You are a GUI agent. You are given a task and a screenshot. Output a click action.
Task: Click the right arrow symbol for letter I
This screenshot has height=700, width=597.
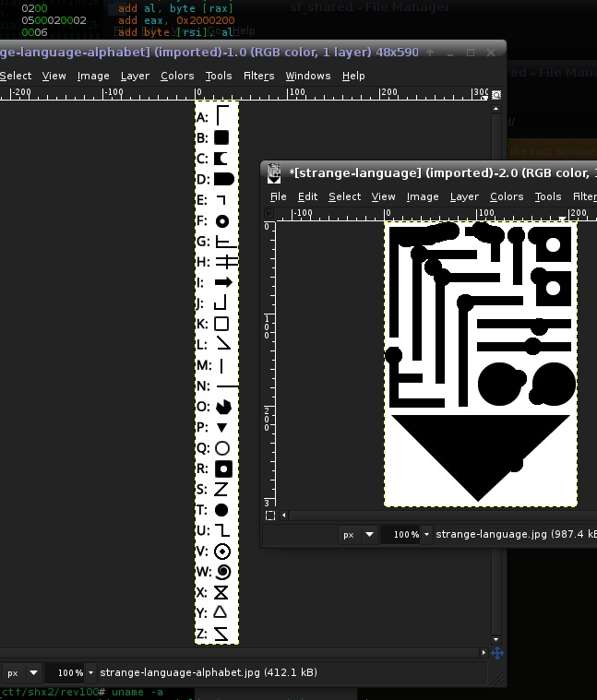tap(222, 282)
